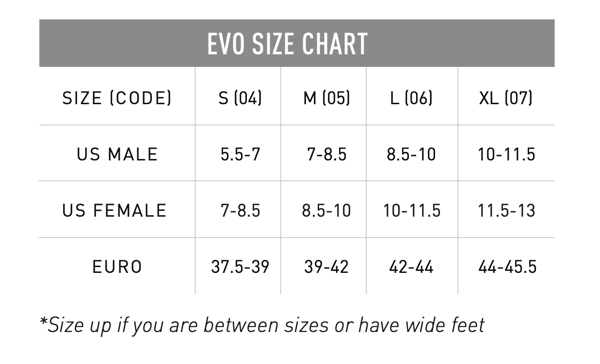Screen dimensions: 600x364
Task: Select Euro size S cell 37.5-39
Action: pyautogui.click(x=240, y=267)
